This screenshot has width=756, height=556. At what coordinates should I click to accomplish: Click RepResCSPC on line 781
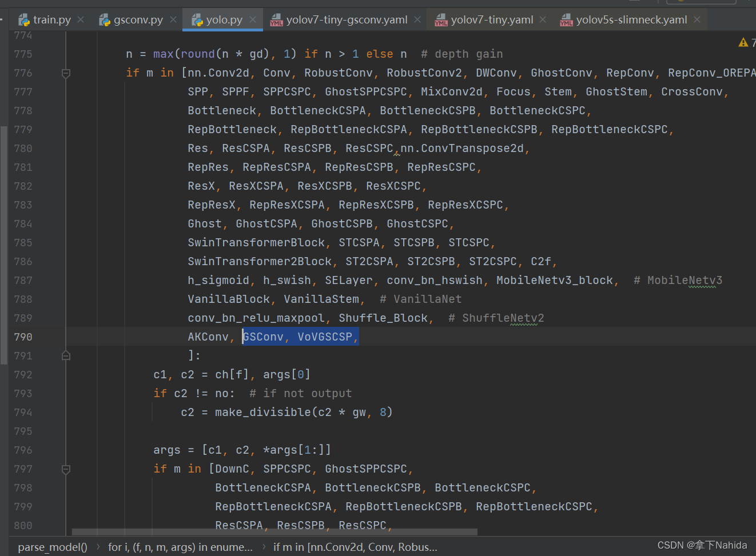click(441, 167)
